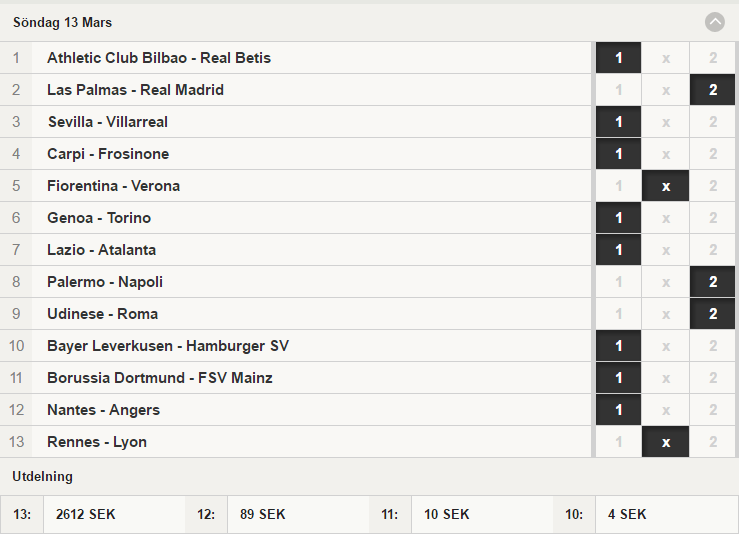Deselect x for Fiorentina - Verona
Viewport: 740px width, 534px height.
click(x=665, y=186)
